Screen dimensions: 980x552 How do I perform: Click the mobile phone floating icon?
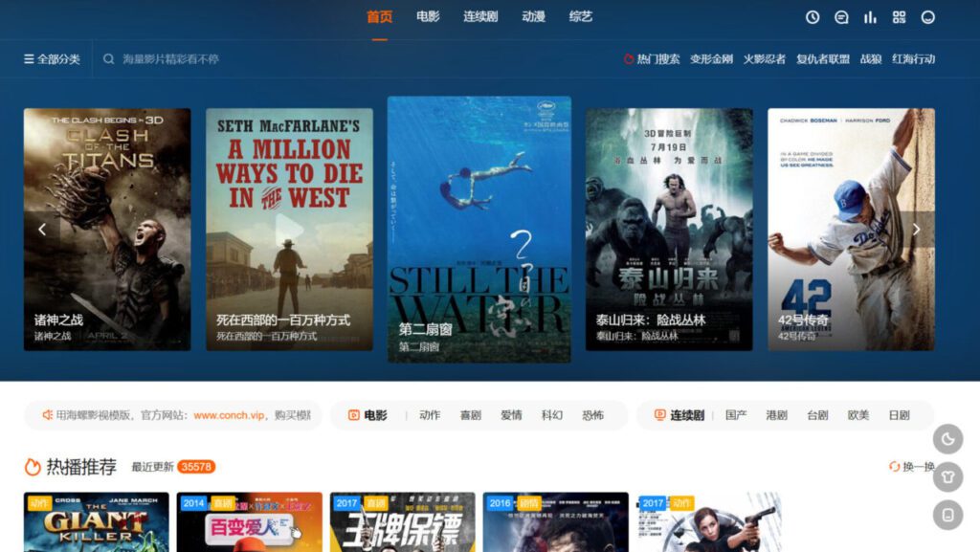pos(947,515)
